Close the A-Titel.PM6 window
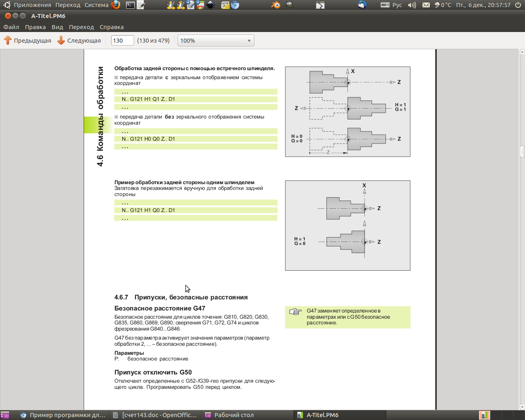This screenshot has height=420, width=525. tap(8, 16)
